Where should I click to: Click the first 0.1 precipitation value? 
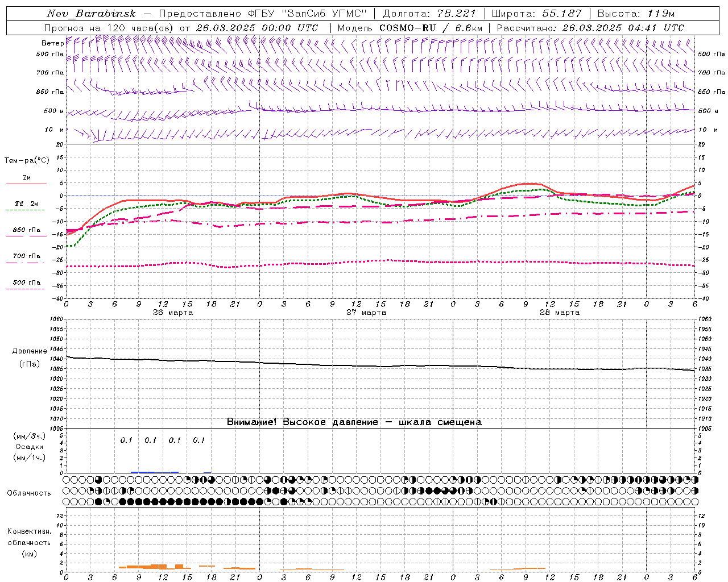126,440
